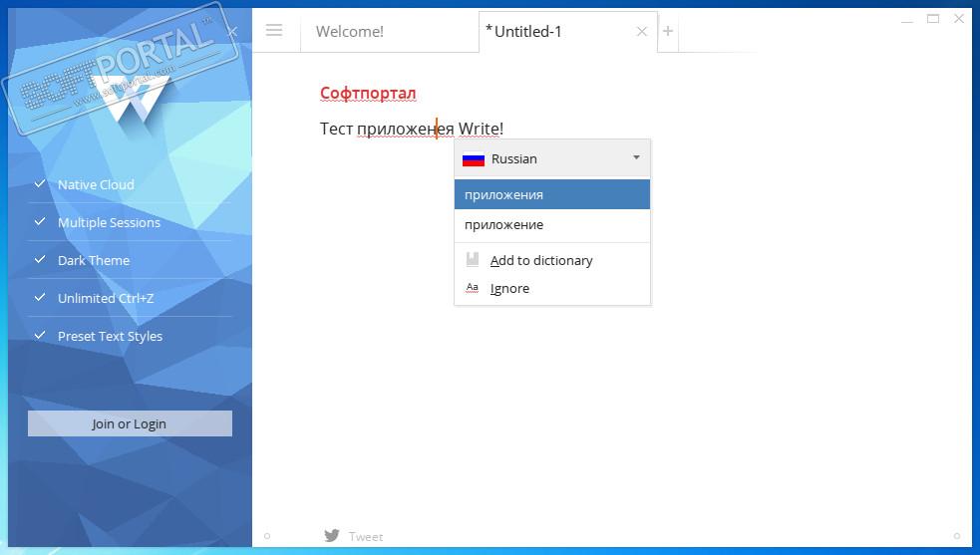Select Add to dictionary
This screenshot has width=980, height=555.
(552, 261)
